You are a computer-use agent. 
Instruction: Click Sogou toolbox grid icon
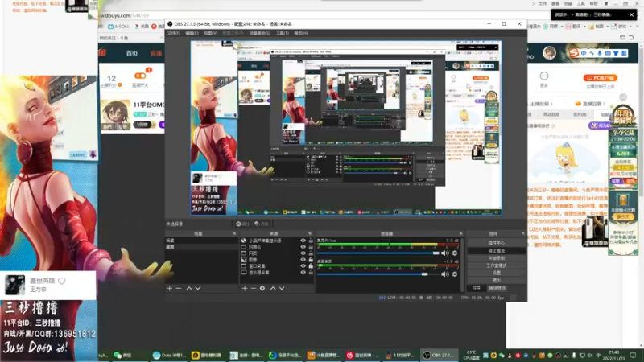(x=624, y=53)
